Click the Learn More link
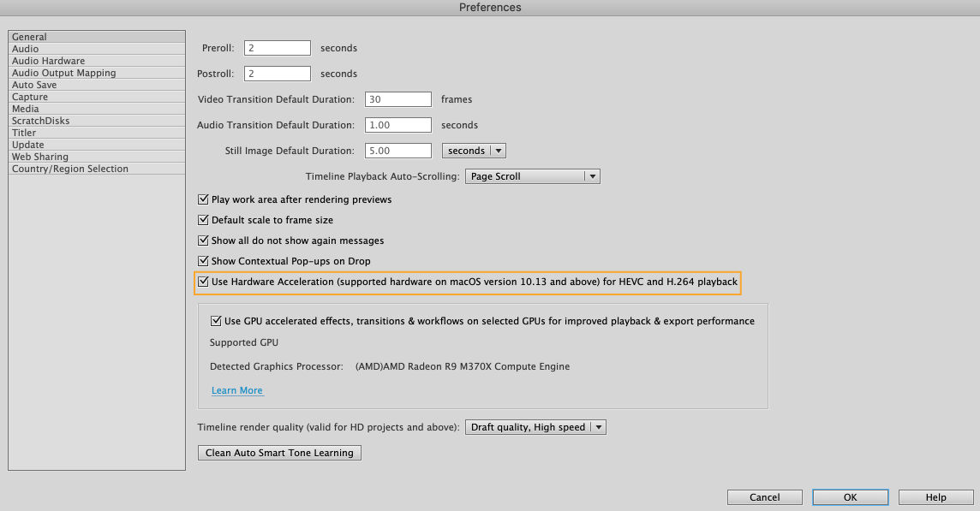The width and height of the screenshot is (980, 511). [237, 390]
